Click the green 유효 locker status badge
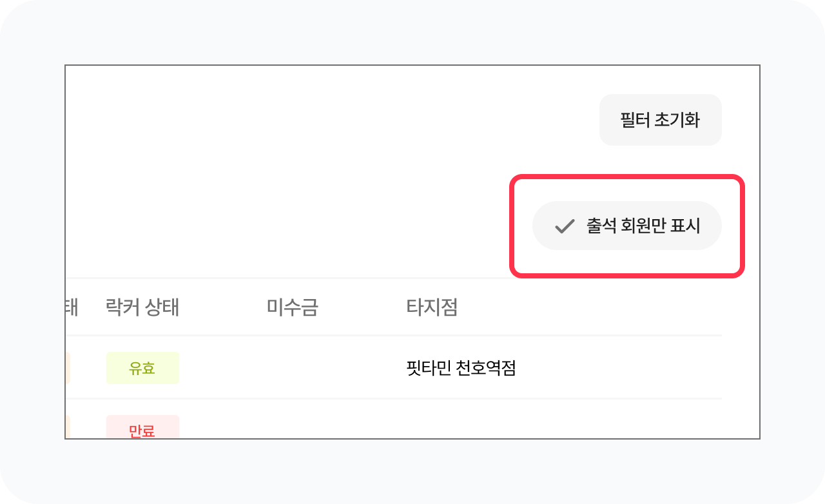This screenshot has height=504, width=825. 142,368
